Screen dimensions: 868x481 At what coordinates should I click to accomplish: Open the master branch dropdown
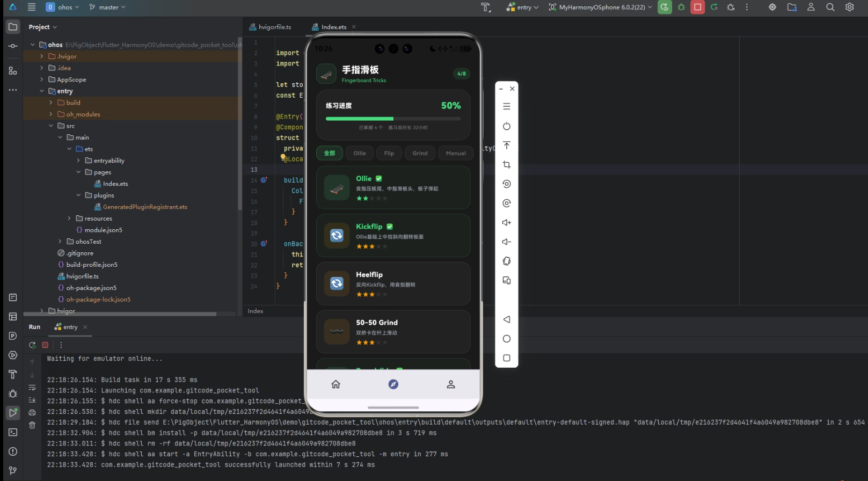(x=107, y=7)
